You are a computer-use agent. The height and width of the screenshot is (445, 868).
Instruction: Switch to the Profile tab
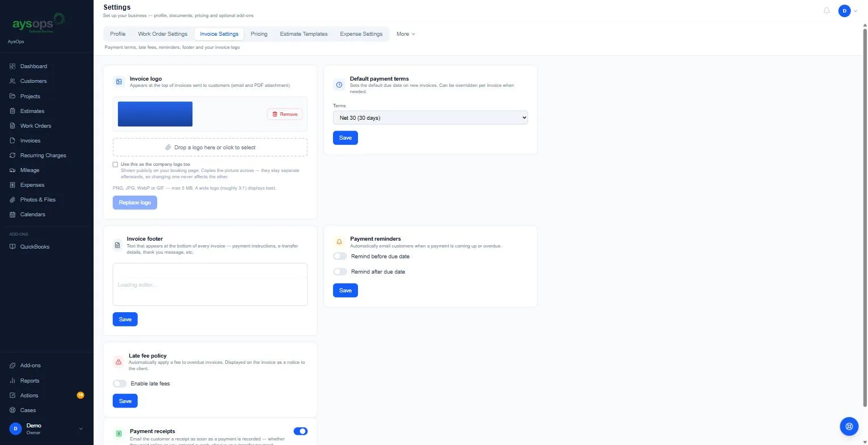point(117,34)
